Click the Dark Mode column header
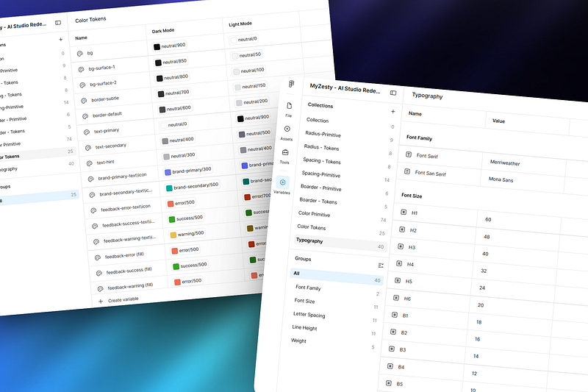Viewport: 588px width, 392px height. pos(162,31)
